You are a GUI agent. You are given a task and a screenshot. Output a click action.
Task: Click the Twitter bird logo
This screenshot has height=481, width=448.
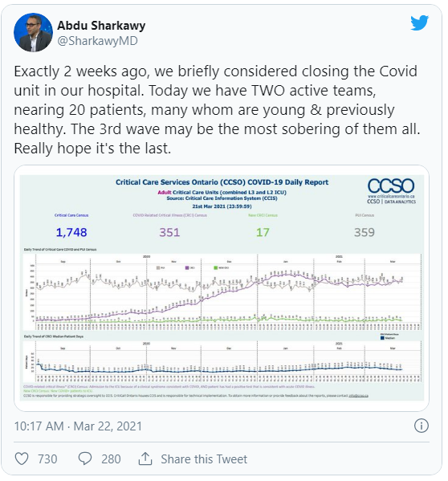(419, 23)
